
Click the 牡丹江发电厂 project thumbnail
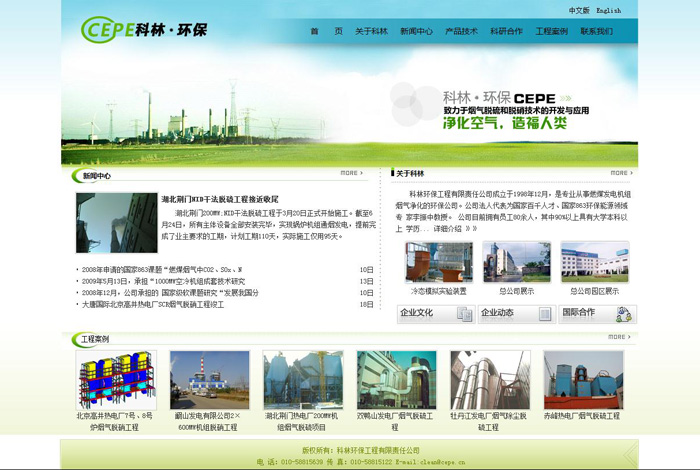pyautogui.click(x=489, y=379)
